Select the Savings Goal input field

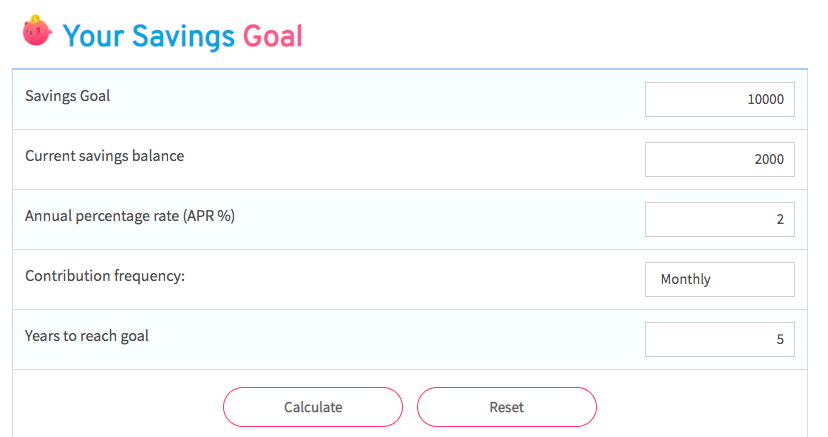[x=719, y=99]
